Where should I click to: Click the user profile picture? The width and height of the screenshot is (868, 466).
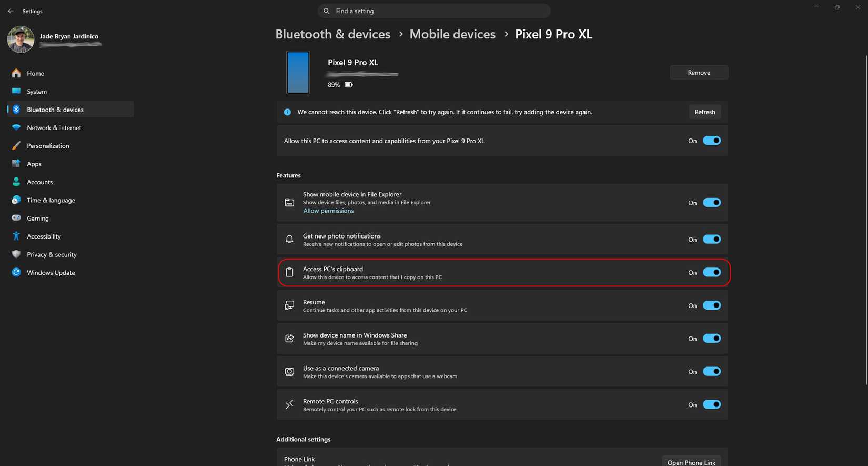click(x=21, y=39)
